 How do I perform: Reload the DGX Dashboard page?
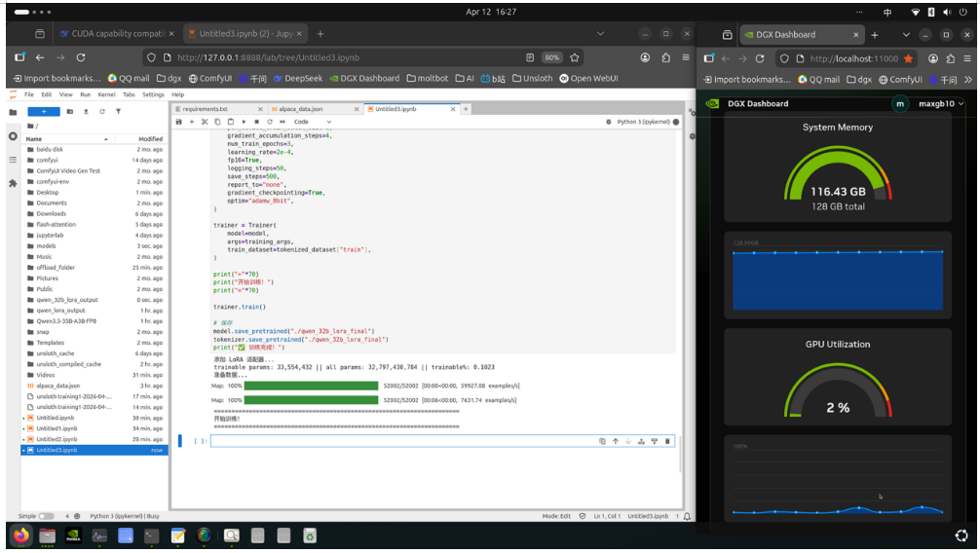pyautogui.click(x=760, y=58)
